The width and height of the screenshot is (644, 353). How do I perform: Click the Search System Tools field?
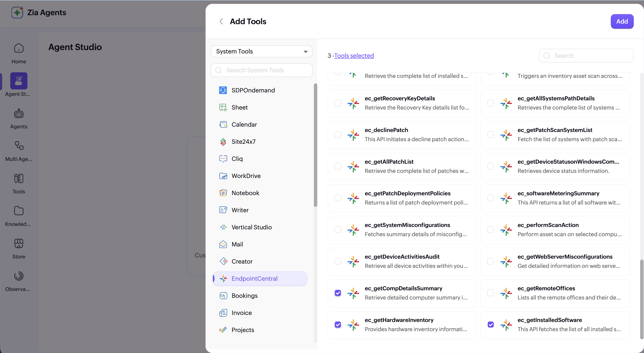point(261,70)
